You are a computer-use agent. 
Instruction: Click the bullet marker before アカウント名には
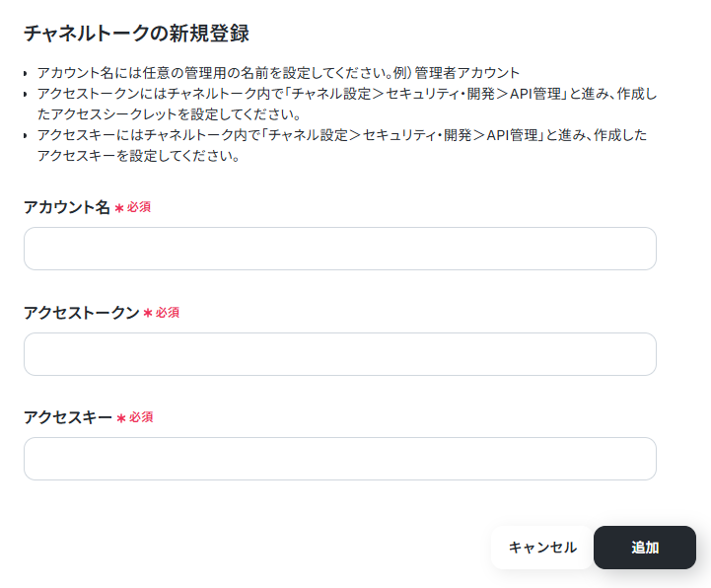26,73
